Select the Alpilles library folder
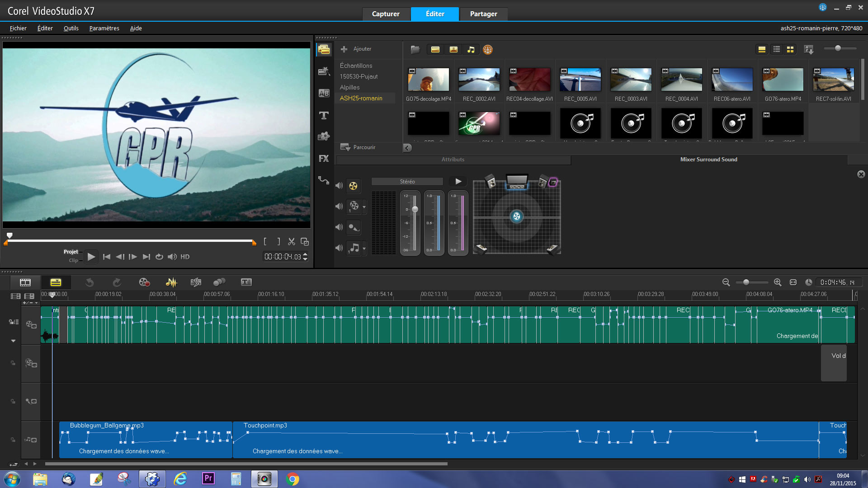 pos(350,87)
